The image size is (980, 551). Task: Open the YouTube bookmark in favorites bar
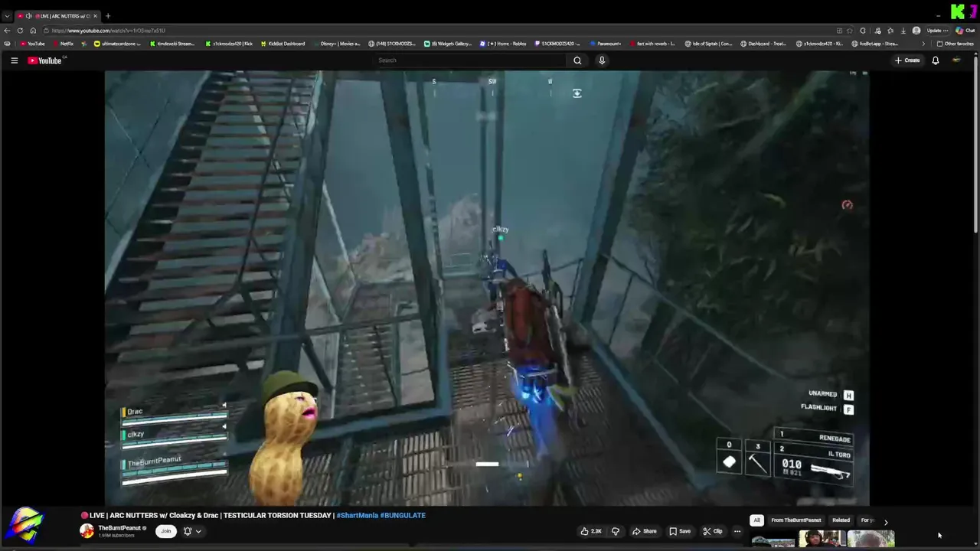32,44
